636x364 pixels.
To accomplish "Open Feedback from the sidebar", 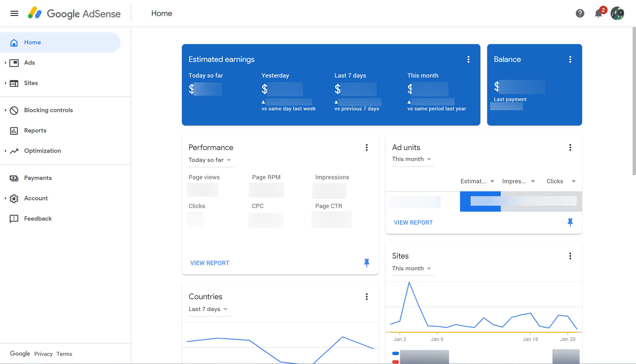I will [x=38, y=218].
